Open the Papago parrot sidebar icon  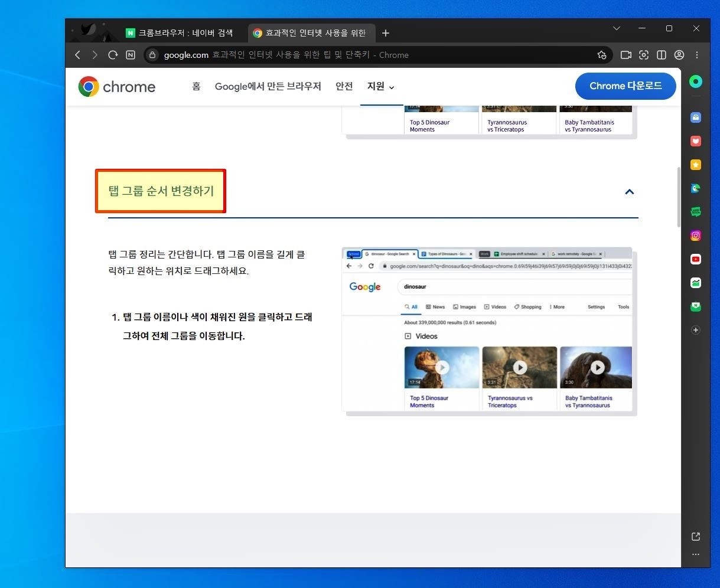tap(696, 188)
